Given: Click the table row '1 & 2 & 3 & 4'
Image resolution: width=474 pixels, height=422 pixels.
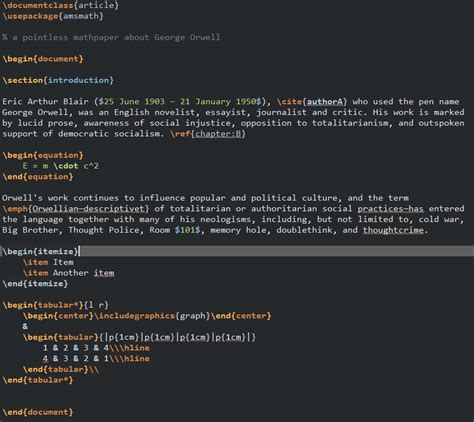Looking at the screenshot, I should coord(76,348).
